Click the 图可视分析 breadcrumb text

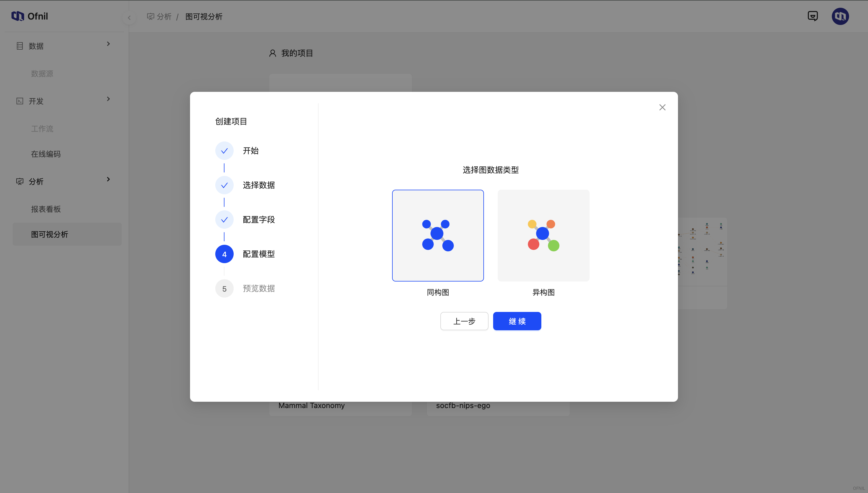[x=204, y=16]
